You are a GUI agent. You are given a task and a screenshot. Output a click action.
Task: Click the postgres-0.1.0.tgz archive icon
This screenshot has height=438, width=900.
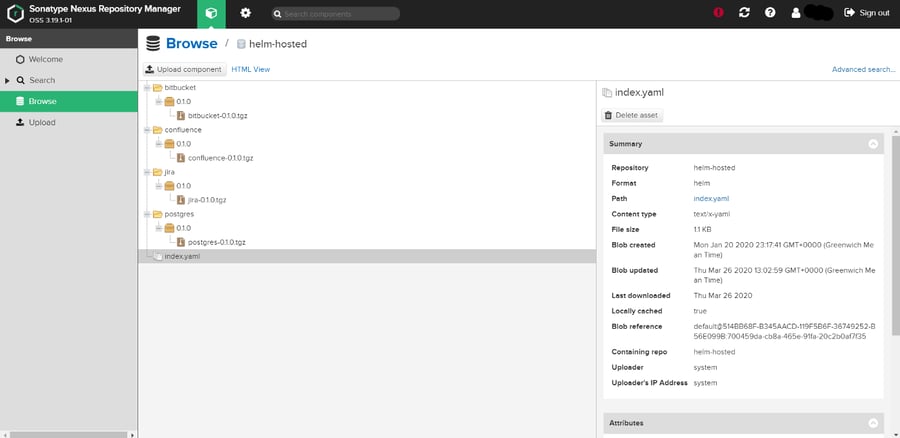pos(181,242)
